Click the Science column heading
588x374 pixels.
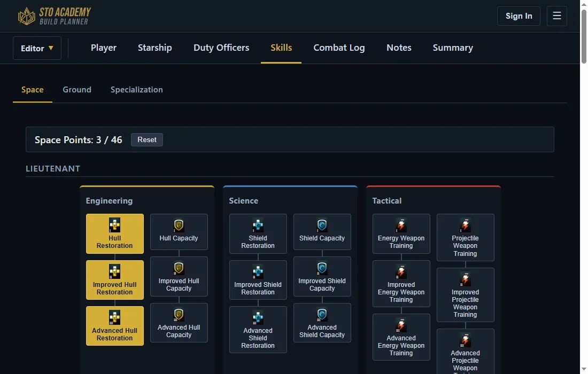tap(243, 201)
